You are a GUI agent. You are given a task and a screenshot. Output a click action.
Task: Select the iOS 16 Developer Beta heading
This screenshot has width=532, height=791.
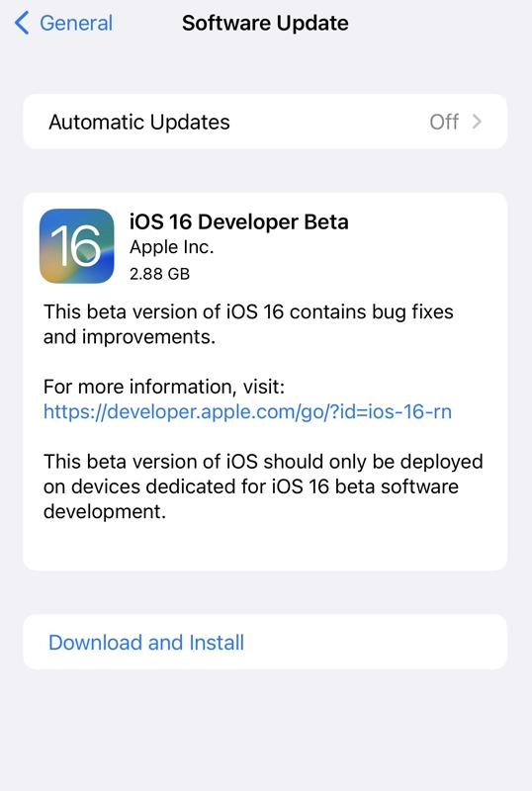coord(238,221)
